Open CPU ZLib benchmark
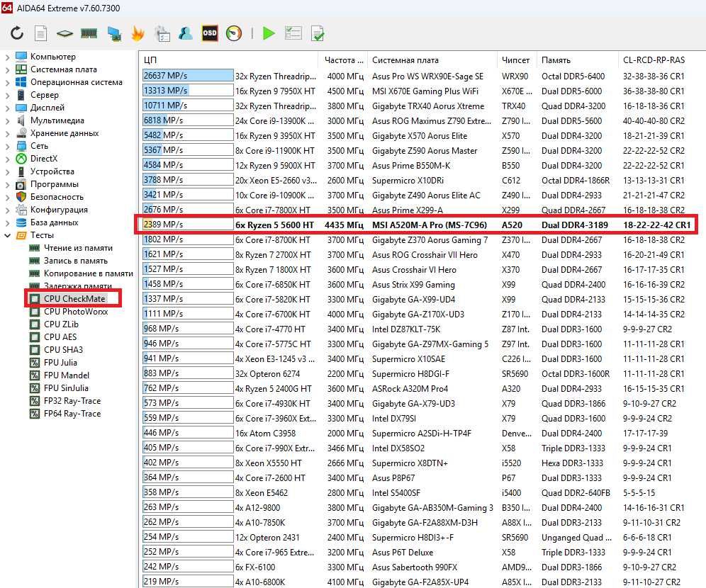The height and width of the screenshot is (588, 706). (x=61, y=324)
